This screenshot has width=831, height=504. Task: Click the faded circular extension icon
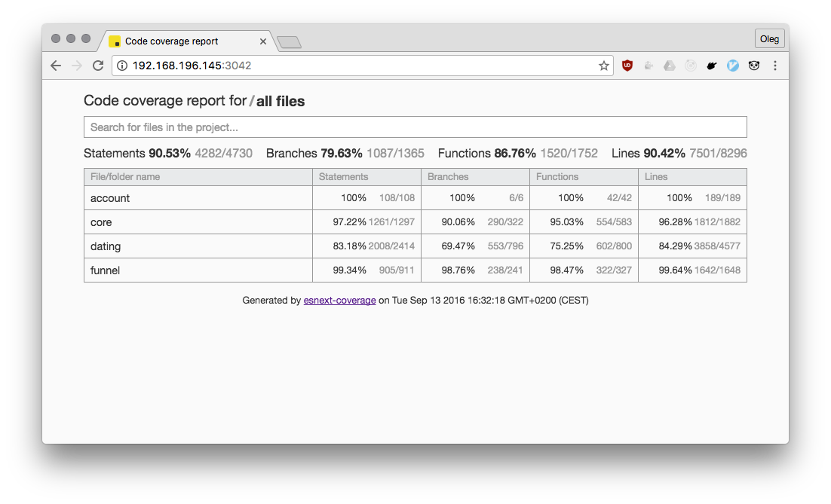coord(691,66)
